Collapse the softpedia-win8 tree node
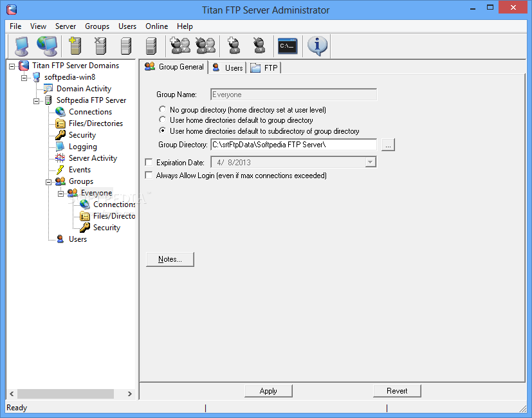 point(24,78)
